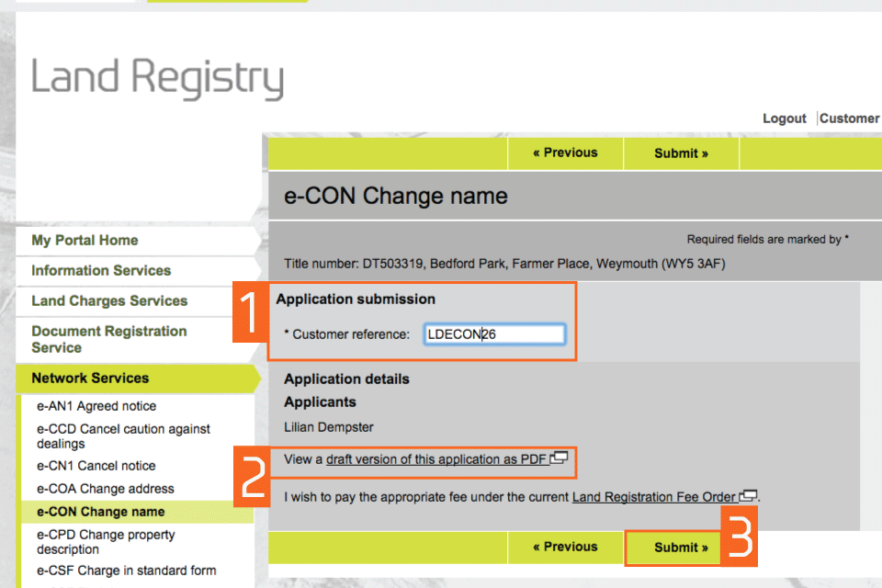Go to My Portal Home
This screenshot has width=882, height=588.
pyautogui.click(x=85, y=241)
